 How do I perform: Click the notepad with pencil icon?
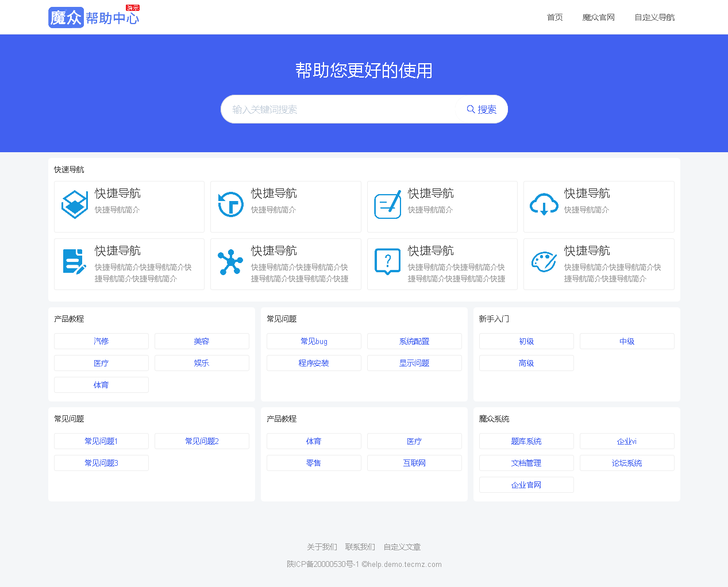387,204
